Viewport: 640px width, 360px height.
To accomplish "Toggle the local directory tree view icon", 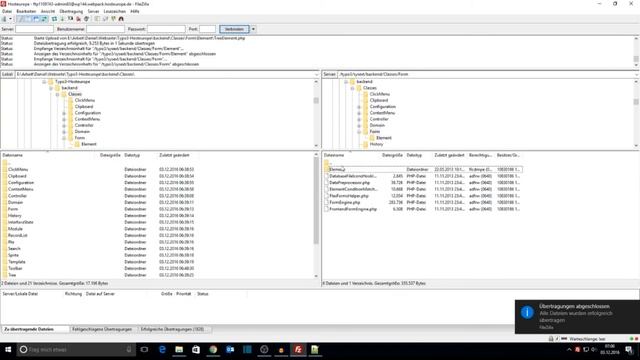I will [x=28, y=19].
